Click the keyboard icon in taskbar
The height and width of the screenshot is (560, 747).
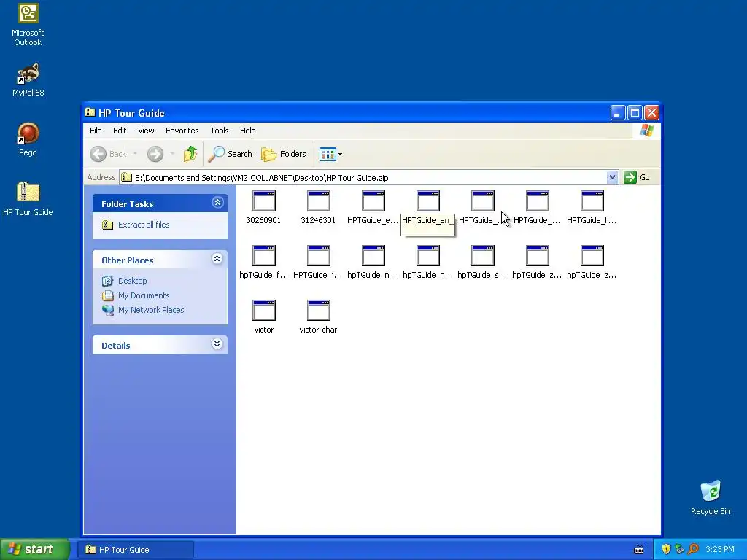coord(639,550)
